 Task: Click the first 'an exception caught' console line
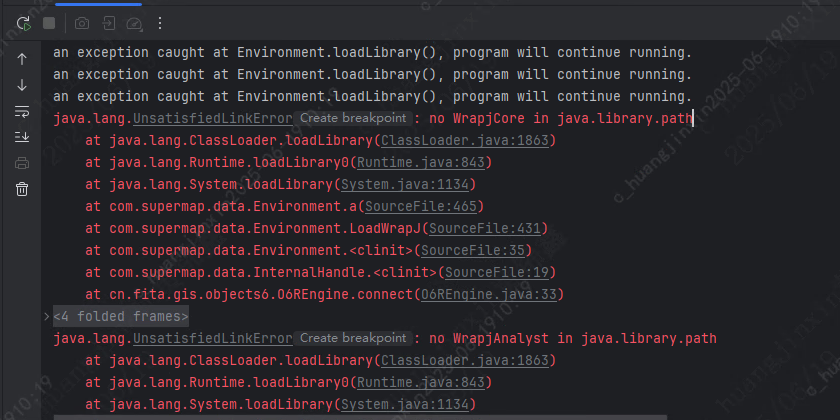point(372,52)
